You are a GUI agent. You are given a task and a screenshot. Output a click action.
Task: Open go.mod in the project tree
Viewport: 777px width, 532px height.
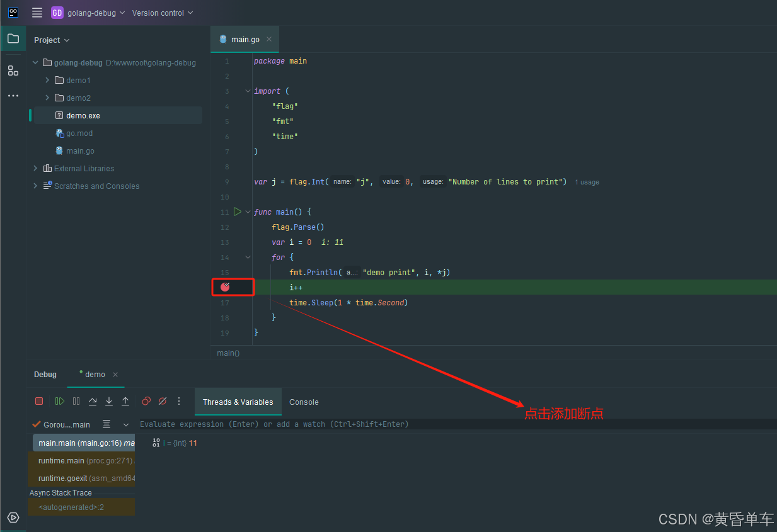point(79,133)
